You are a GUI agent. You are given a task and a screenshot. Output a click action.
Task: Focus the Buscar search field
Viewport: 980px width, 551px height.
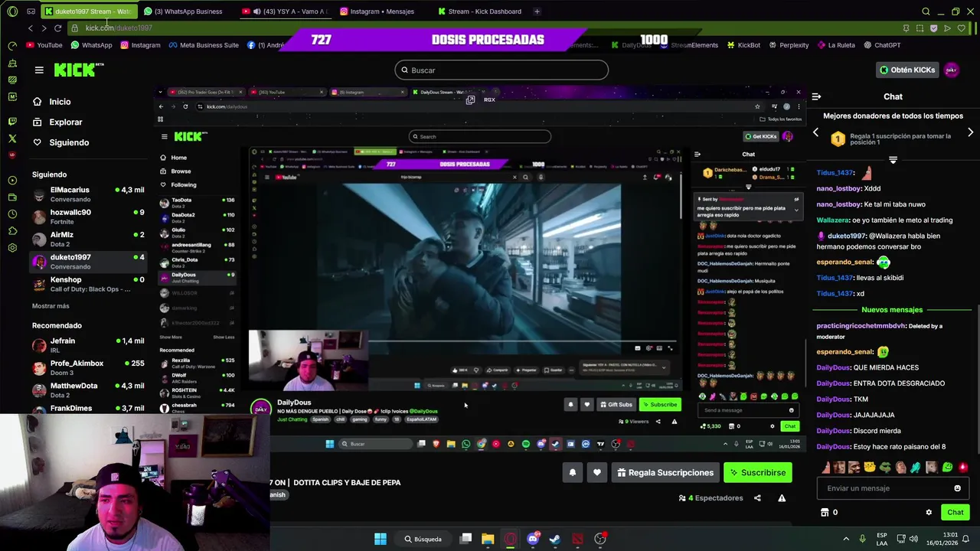tap(501, 70)
